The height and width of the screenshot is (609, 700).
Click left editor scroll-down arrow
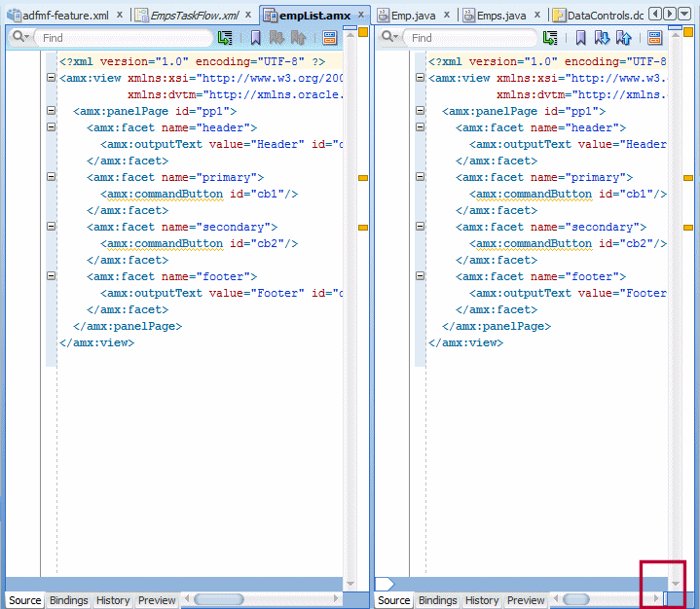click(x=350, y=584)
